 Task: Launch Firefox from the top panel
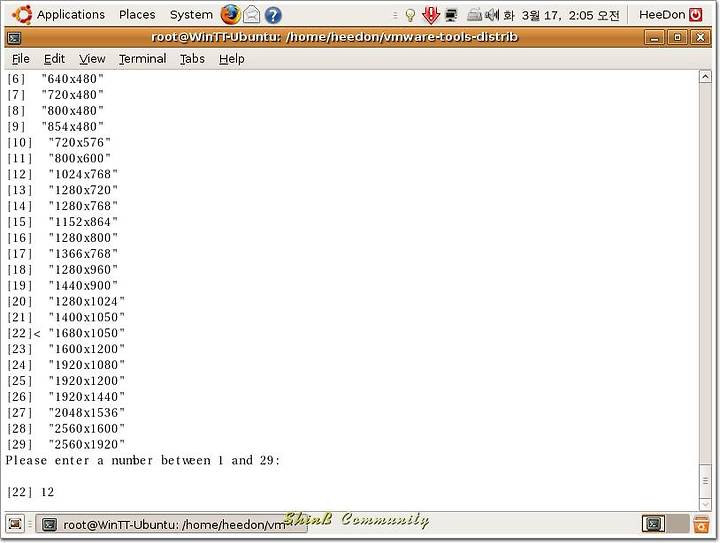point(230,15)
